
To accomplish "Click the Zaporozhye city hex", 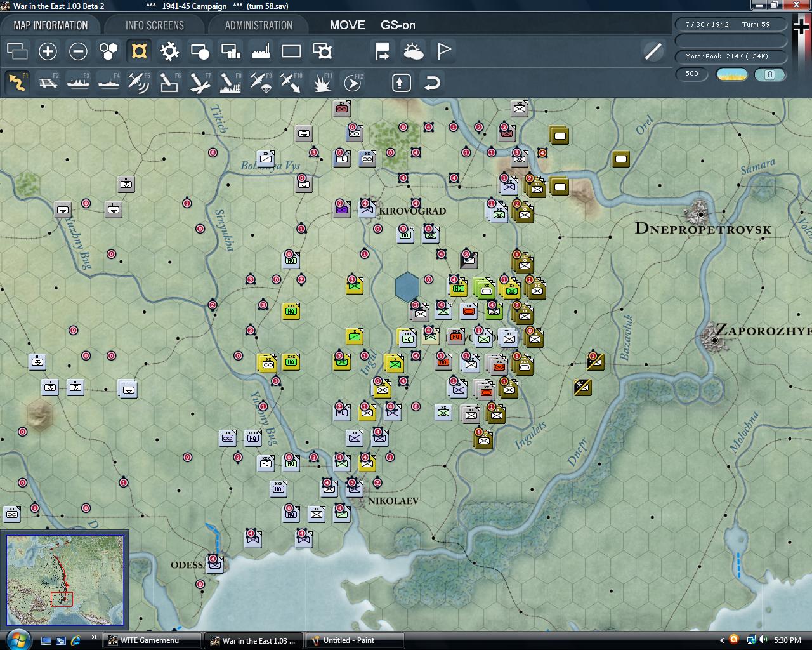I will pos(714,340).
